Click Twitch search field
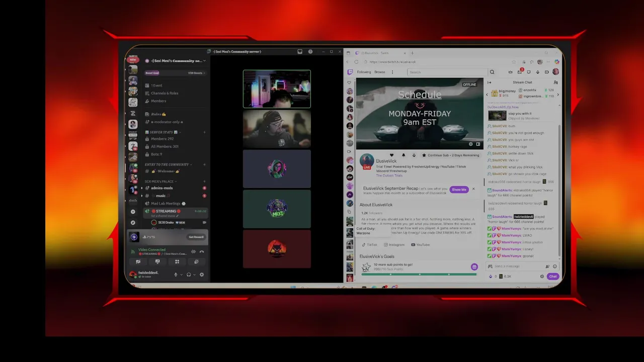Screen dimensions: 644x362 [447, 72]
